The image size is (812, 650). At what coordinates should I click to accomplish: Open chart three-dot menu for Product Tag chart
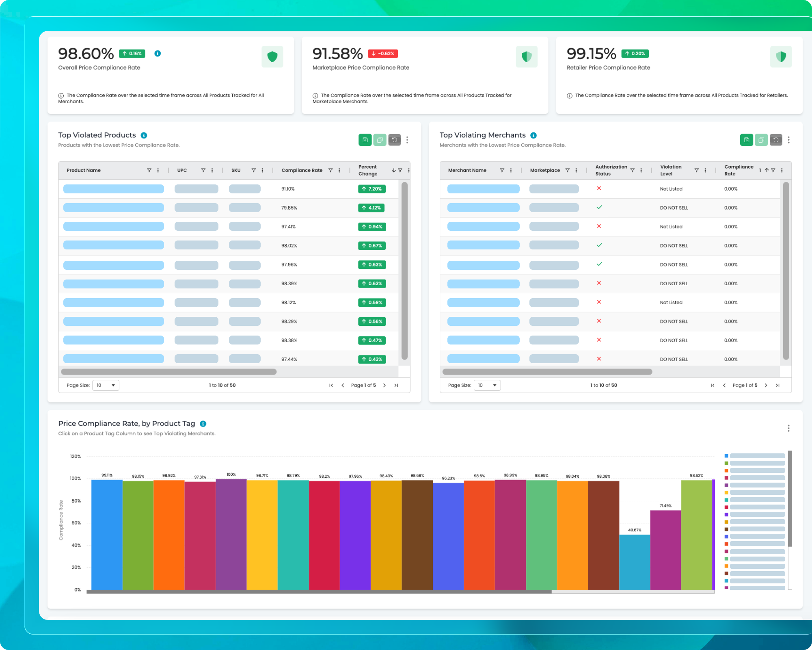pyautogui.click(x=788, y=428)
